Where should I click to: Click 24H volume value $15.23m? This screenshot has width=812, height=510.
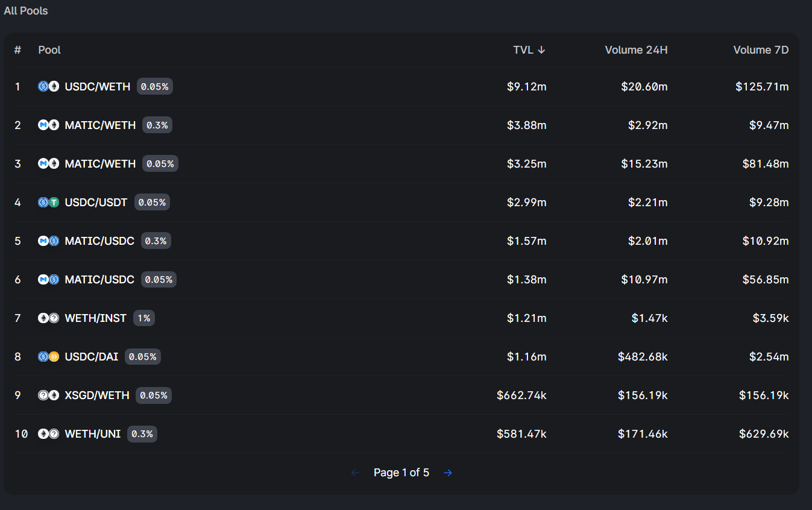644,163
